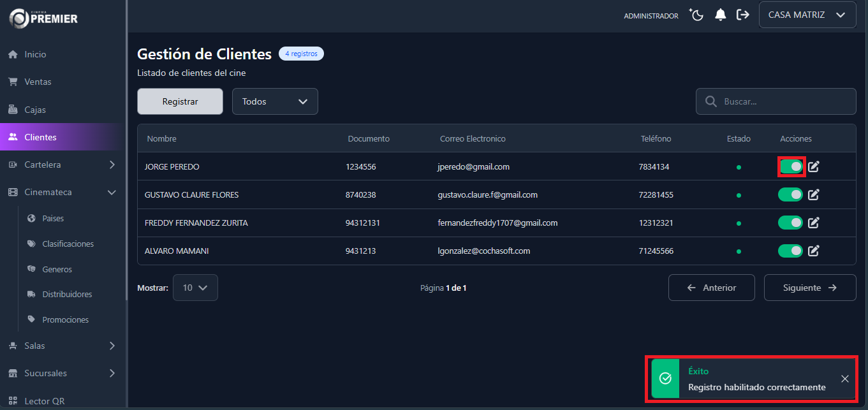
Task: Click the Siguiente page button
Action: click(x=809, y=288)
